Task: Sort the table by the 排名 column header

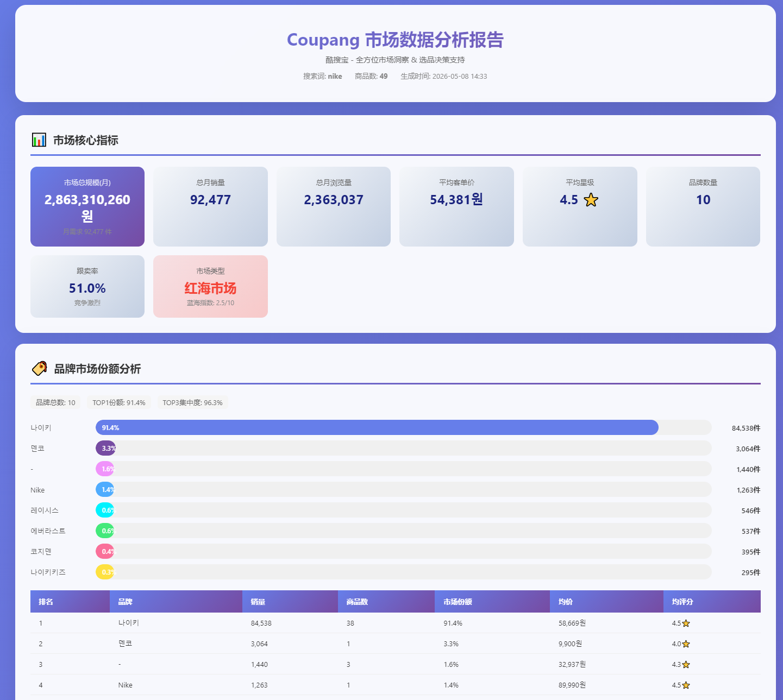Action: (70, 602)
